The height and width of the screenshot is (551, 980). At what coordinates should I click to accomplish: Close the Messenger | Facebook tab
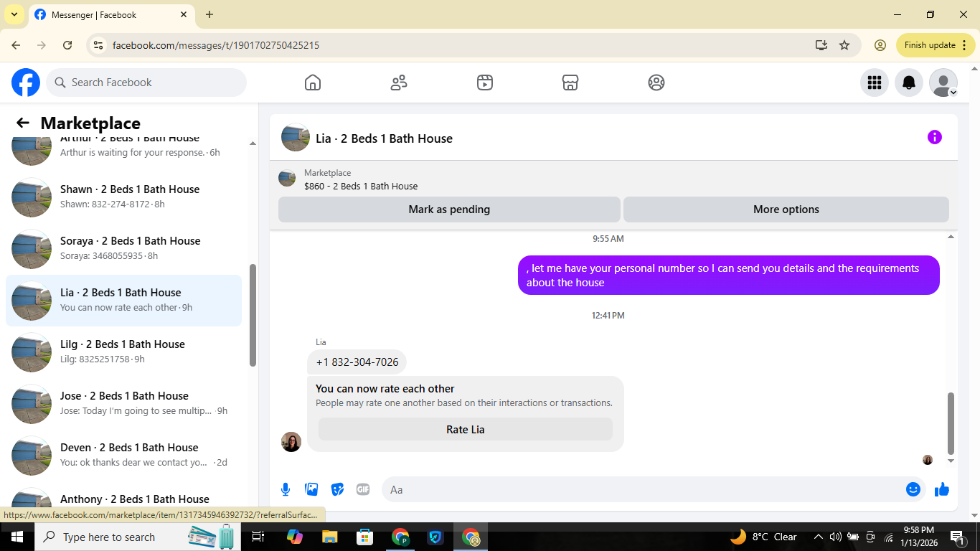(184, 14)
